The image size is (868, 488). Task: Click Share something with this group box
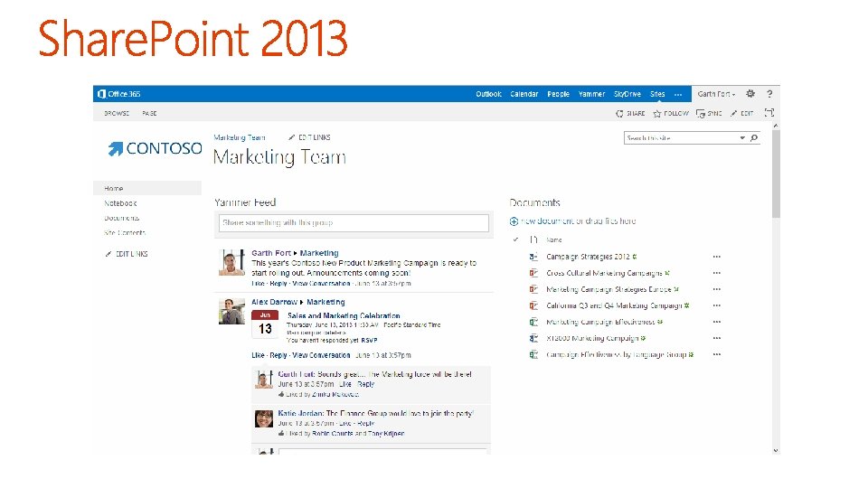point(354,223)
